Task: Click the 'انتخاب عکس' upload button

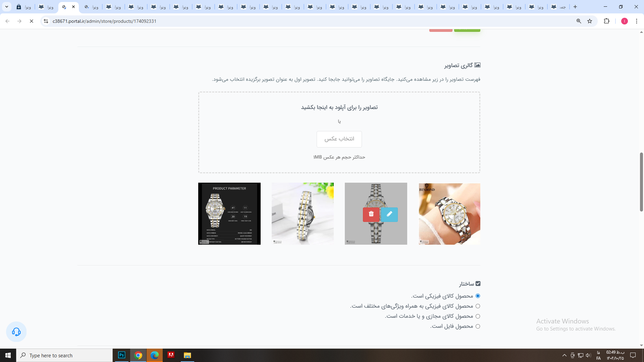Action: coord(339,139)
